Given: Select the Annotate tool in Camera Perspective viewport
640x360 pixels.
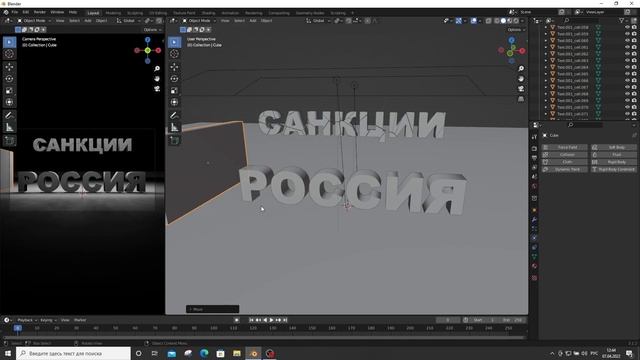Looking at the screenshot, I should tap(9, 116).
